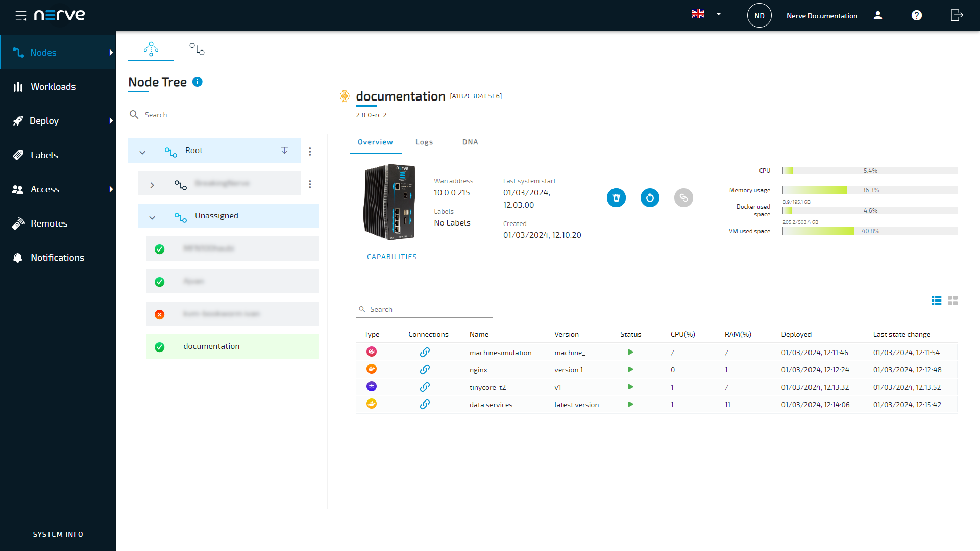Image resolution: width=980 pixels, height=551 pixels.
Task: Click the grid view toggle icon top right
Action: click(x=952, y=300)
